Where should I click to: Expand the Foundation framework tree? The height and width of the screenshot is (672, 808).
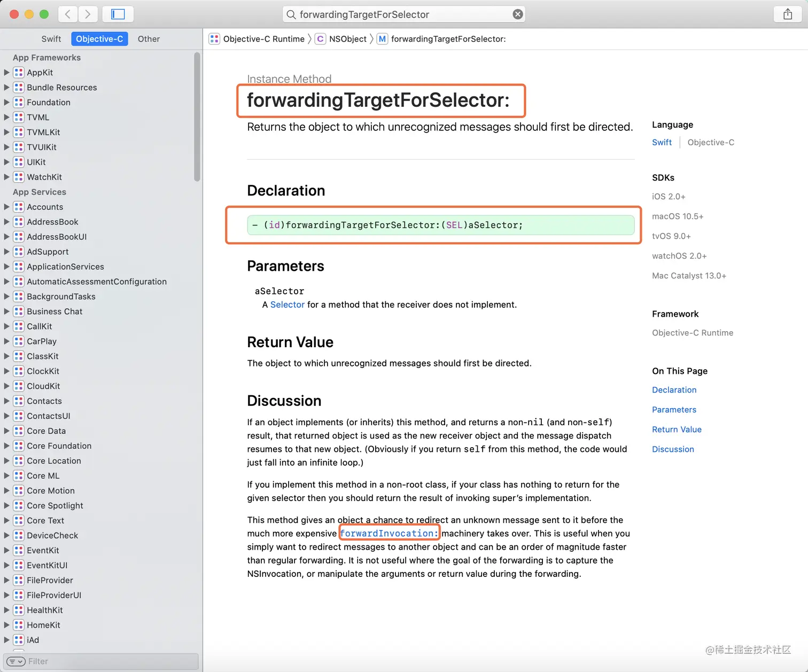click(x=7, y=103)
